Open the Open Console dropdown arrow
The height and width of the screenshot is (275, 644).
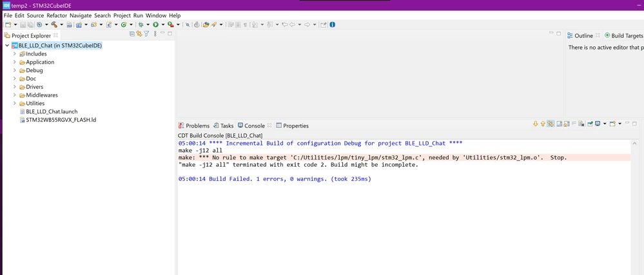pos(620,124)
